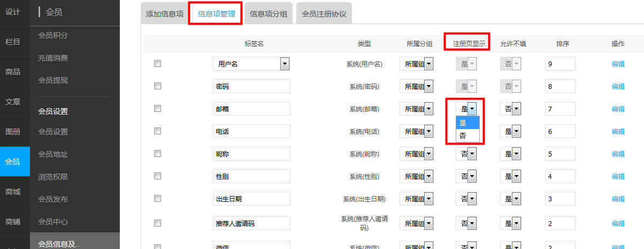Screen dimensions: 644x249
Task: Tick the checkbox for the 性别 row
Action: pos(157,176)
